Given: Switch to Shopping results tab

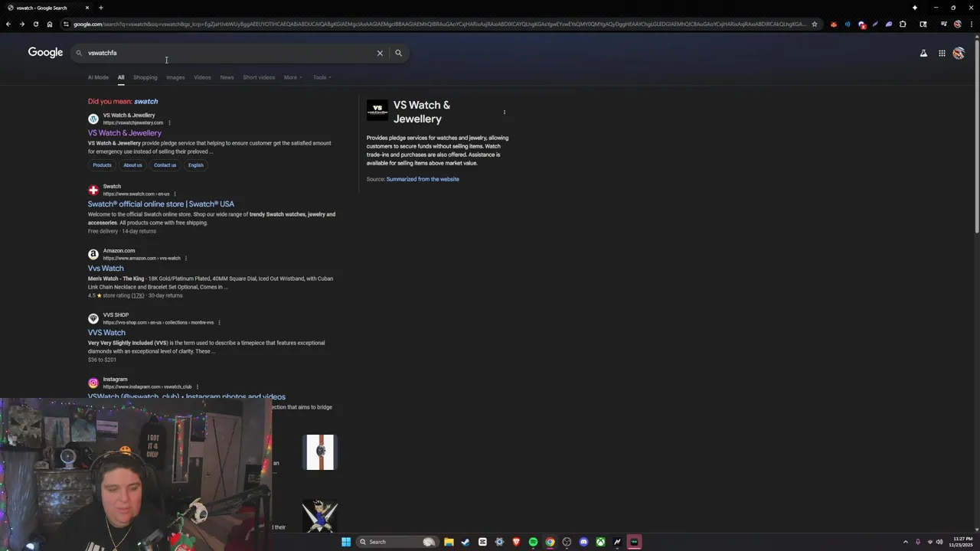Looking at the screenshot, I should 145,77.
